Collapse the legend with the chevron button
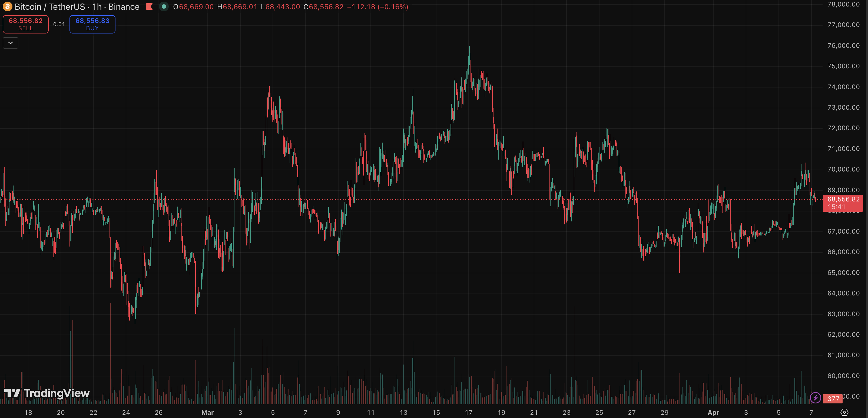868x418 pixels. (x=11, y=43)
